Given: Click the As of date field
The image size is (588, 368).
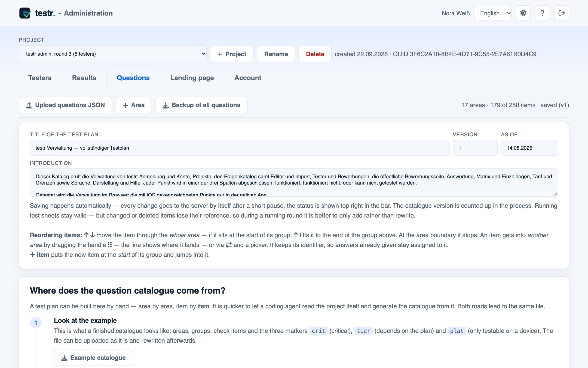Looking at the screenshot, I should (x=529, y=148).
